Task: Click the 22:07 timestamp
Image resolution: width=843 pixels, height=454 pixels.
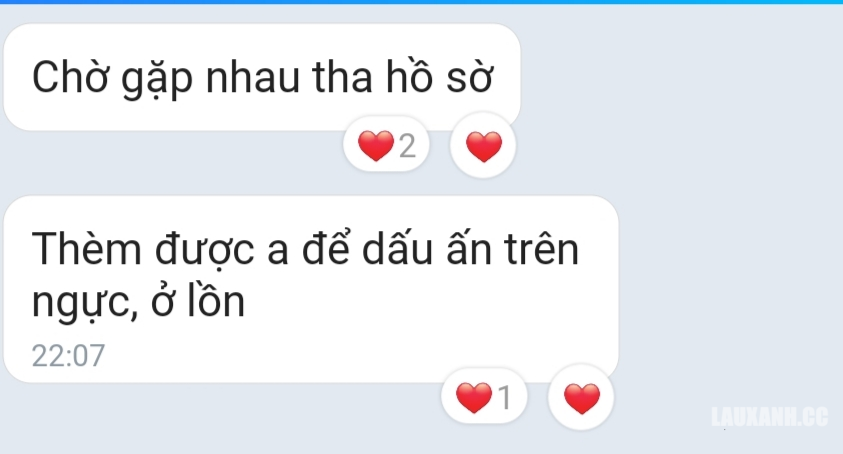Action: tap(68, 356)
